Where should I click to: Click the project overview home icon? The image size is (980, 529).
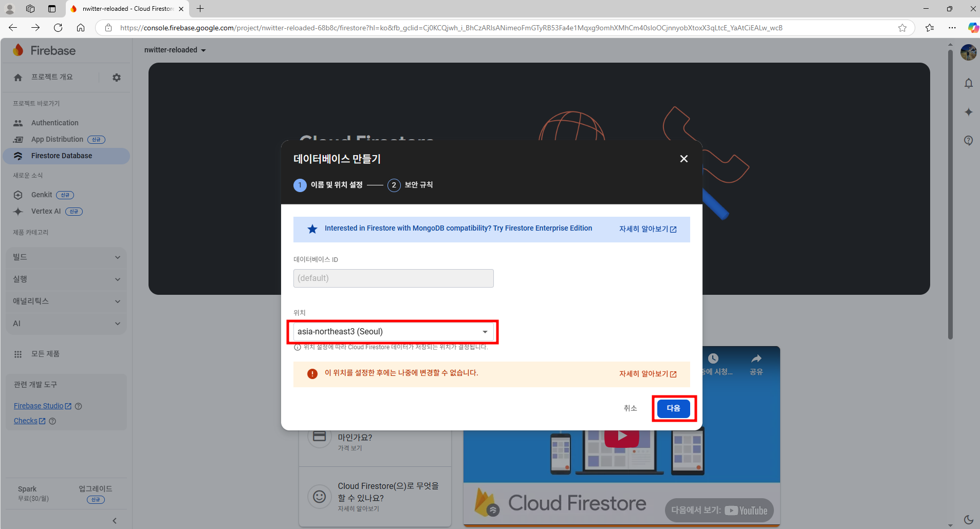coord(18,78)
